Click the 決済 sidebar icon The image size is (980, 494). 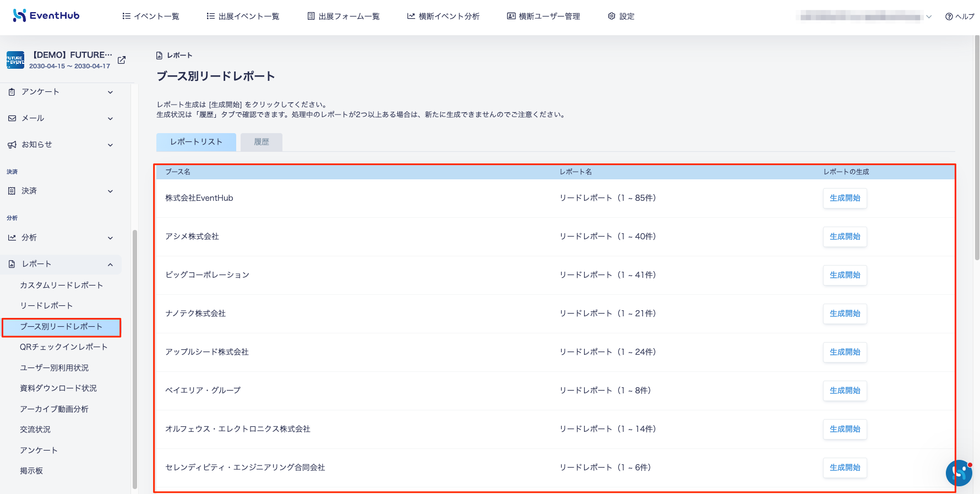12,191
